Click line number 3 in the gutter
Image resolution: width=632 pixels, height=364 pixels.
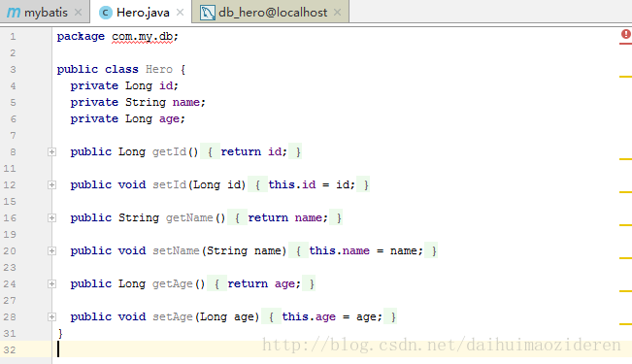coord(13,70)
